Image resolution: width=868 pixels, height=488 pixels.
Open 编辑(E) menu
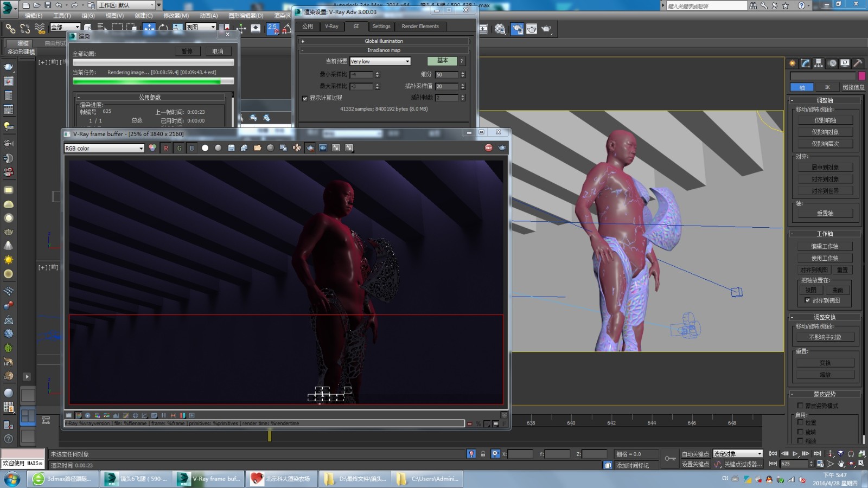coord(34,16)
